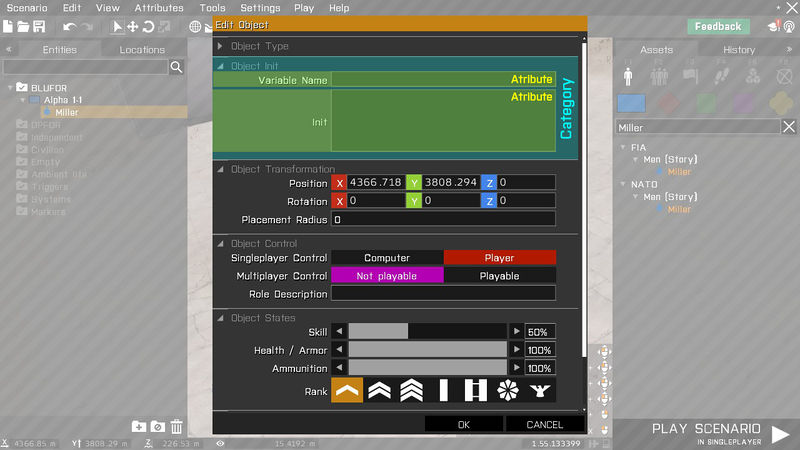Select the Groups asset category icon
Viewport: 800px width, 450px height.
tap(660, 75)
